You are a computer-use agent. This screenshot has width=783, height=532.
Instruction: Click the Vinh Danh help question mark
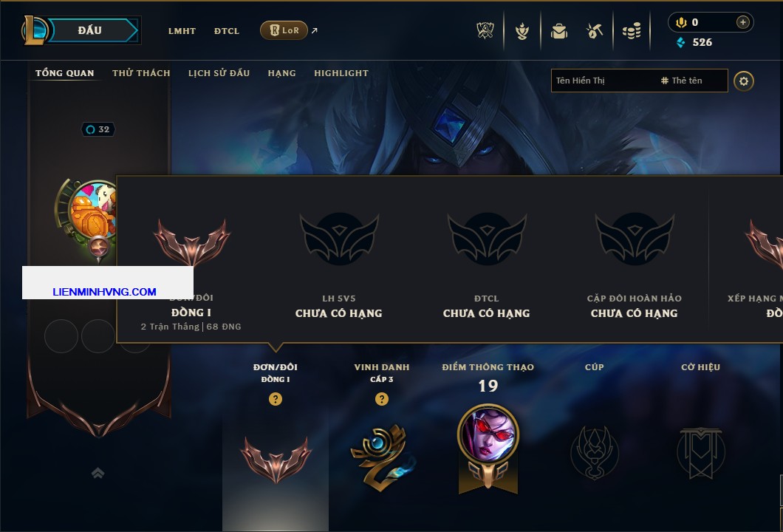pyautogui.click(x=381, y=398)
